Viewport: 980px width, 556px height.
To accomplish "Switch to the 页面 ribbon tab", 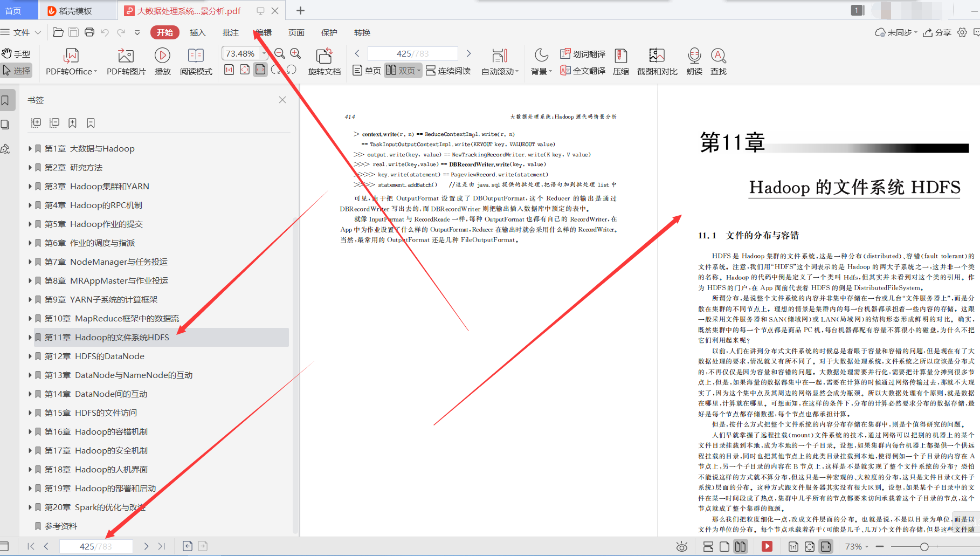I will click(x=296, y=32).
